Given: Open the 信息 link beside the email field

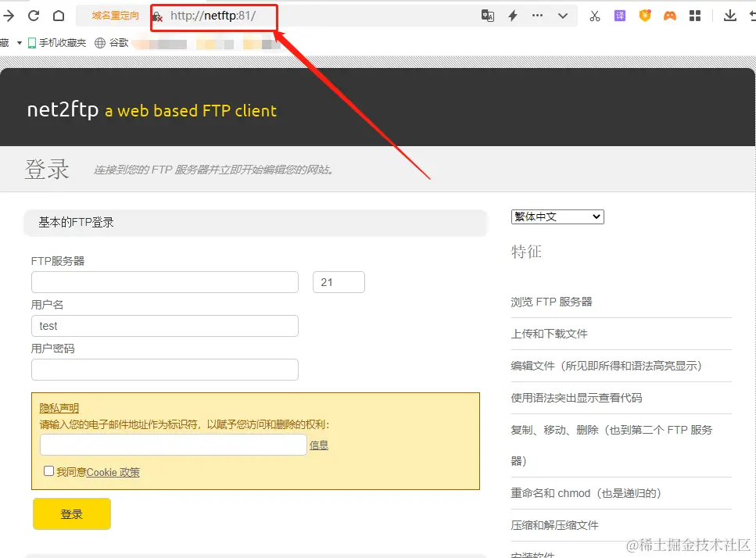Looking at the screenshot, I should tap(319, 445).
